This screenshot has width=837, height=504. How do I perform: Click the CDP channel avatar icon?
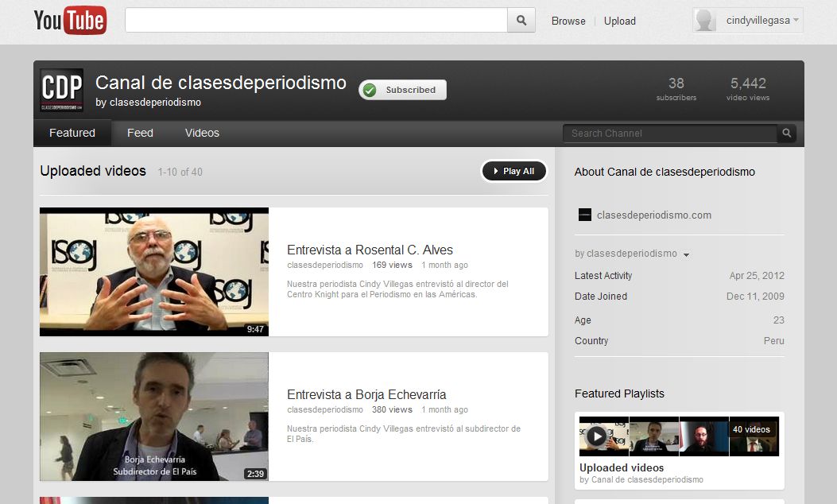click(62, 90)
